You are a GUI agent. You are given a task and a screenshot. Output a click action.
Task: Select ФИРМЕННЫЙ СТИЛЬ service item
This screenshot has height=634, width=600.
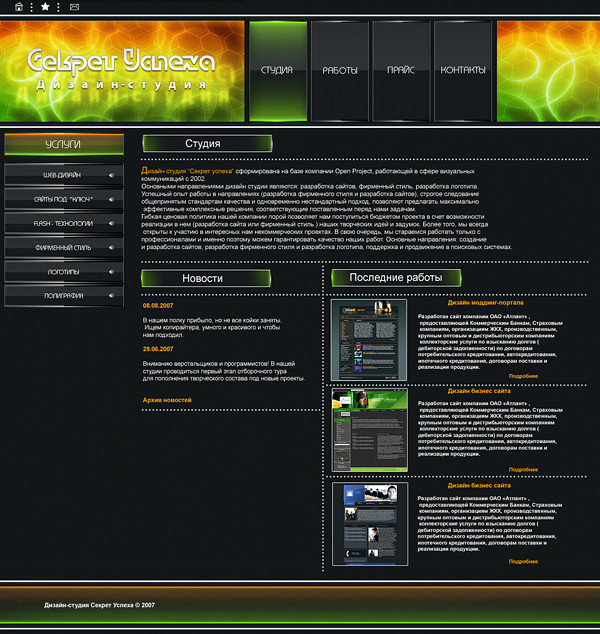click(x=64, y=247)
